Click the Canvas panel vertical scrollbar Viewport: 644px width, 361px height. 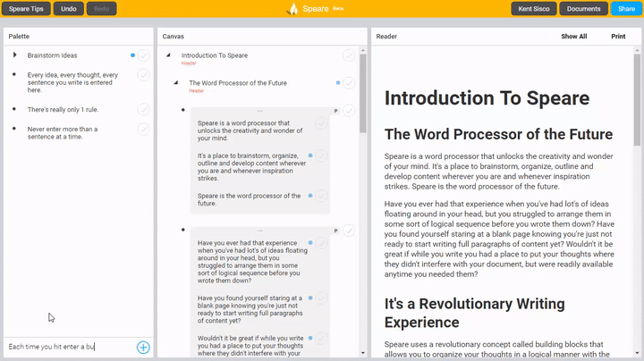click(x=363, y=179)
